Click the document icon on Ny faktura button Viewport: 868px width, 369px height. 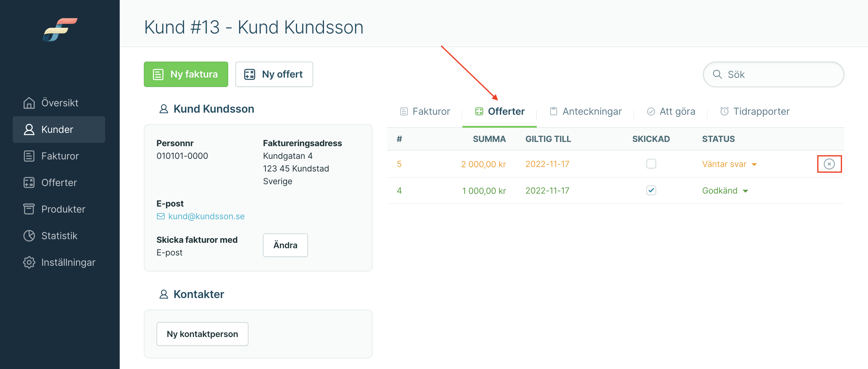pyautogui.click(x=158, y=74)
